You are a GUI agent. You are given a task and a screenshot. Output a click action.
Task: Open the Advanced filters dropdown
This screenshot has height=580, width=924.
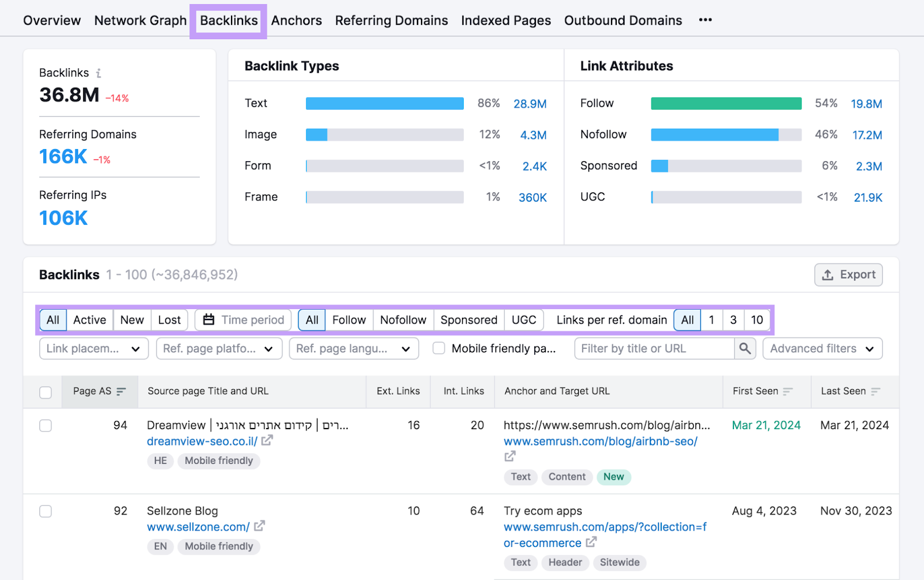tap(822, 348)
